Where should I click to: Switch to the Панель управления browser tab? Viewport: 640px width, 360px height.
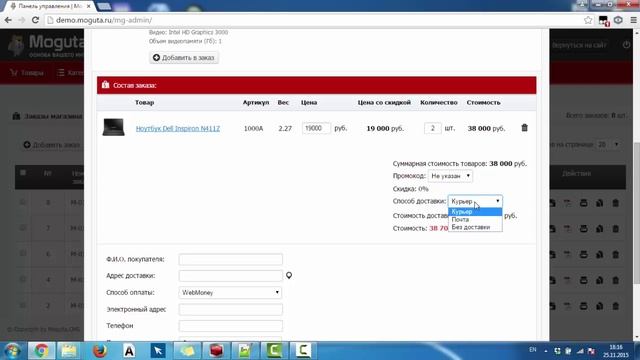point(51,6)
